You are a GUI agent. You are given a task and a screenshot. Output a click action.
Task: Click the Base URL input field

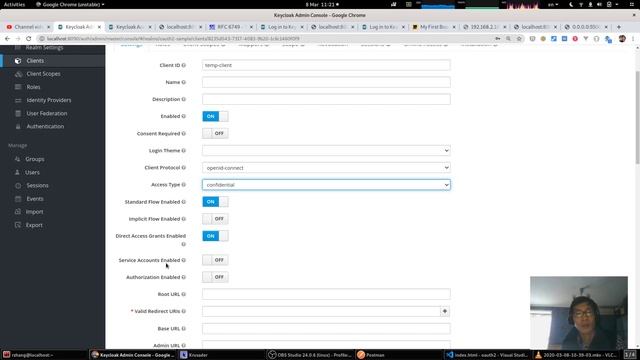(x=326, y=328)
